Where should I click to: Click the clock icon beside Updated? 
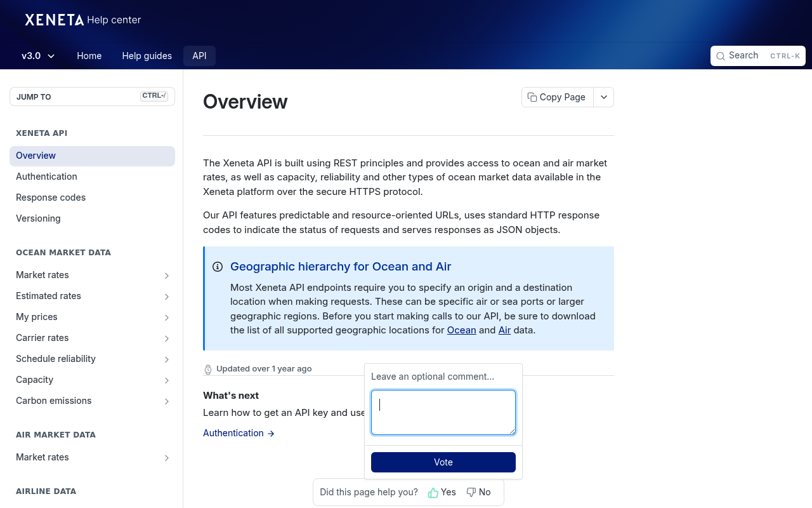[x=208, y=369]
